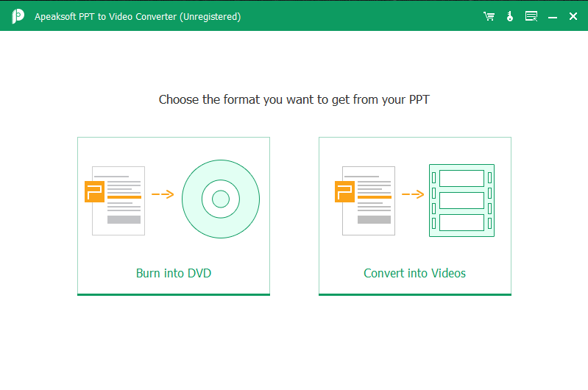Click the PPT document icon in Videos card
The height and width of the screenshot is (390, 588).
pyautogui.click(x=365, y=201)
